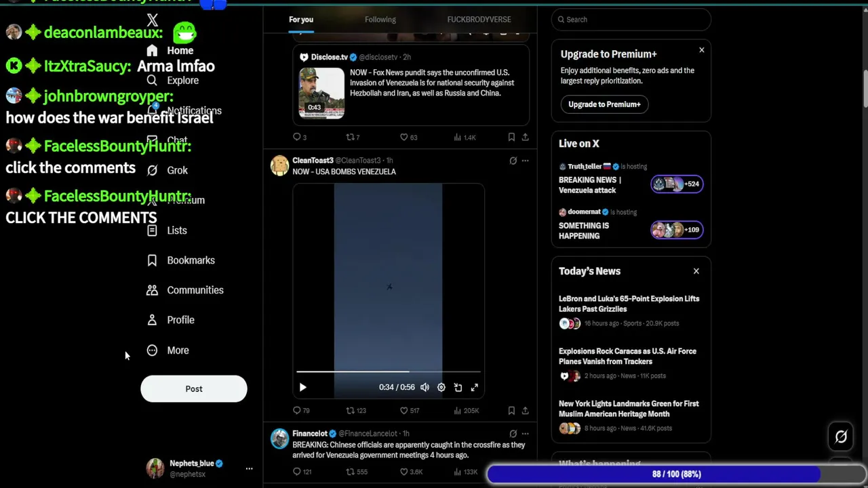Share the Disclose.tv post

tap(525, 137)
